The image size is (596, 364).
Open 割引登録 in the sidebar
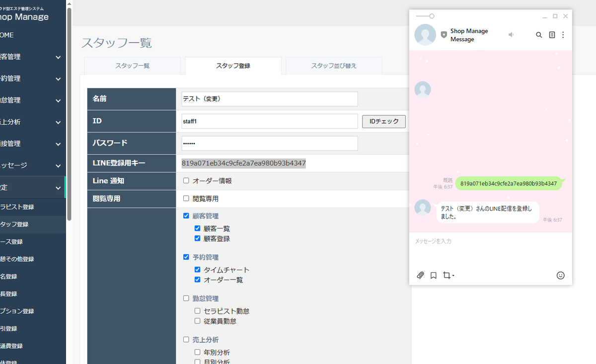32,328
